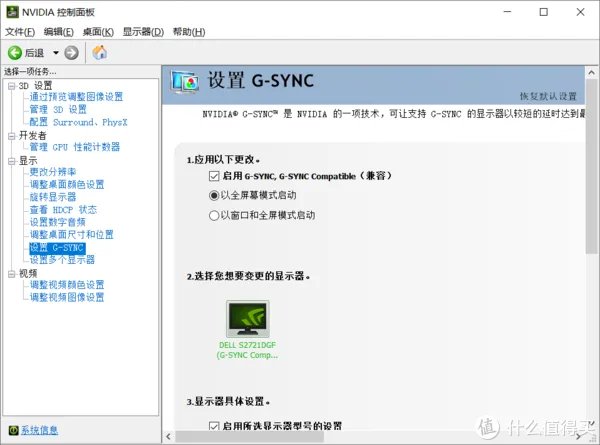Select 以全屏幕模式启动 radio button
Image resolution: width=600 pixels, height=445 pixels.
tap(214, 196)
